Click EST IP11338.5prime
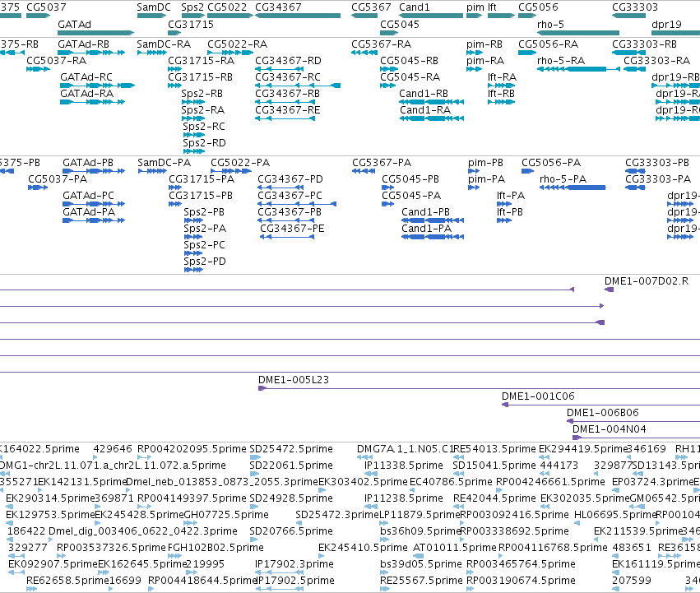 371,474
